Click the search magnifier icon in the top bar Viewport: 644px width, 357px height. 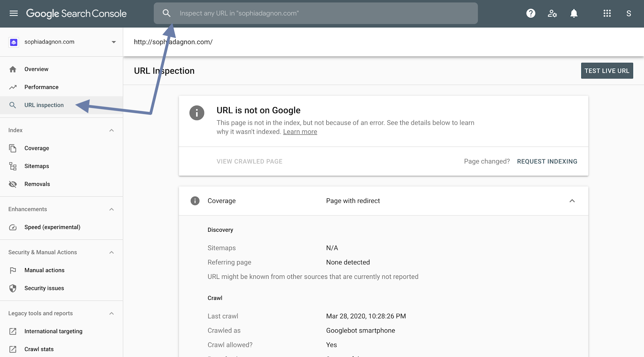(167, 13)
